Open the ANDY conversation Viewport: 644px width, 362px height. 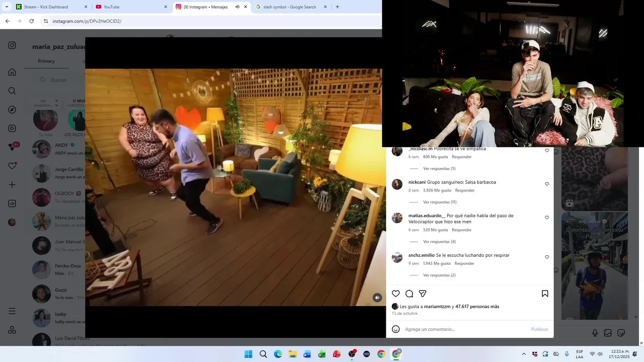(x=58, y=149)
